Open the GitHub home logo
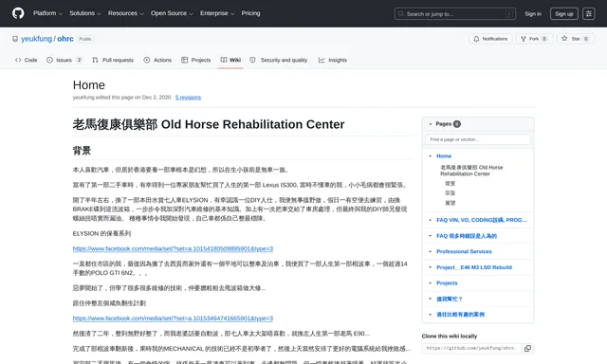This screenshot has height=364, width=607. click(18, 13)
